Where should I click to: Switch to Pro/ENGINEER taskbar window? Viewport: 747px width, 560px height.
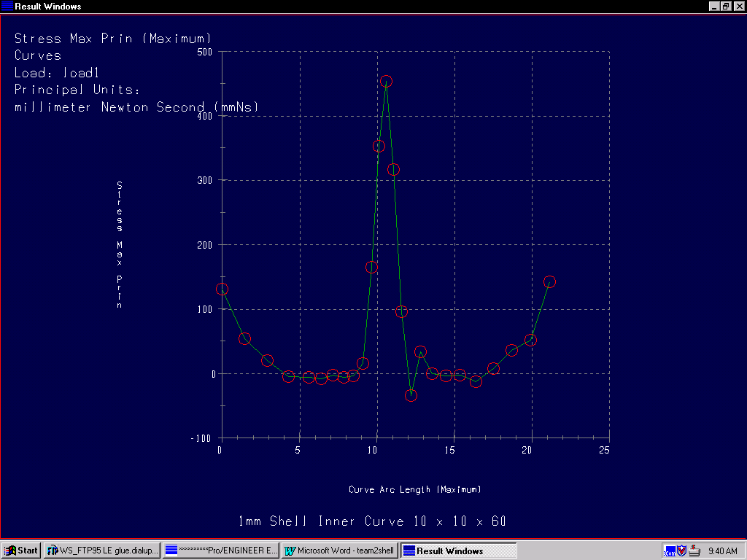click(x=220, y=551)
